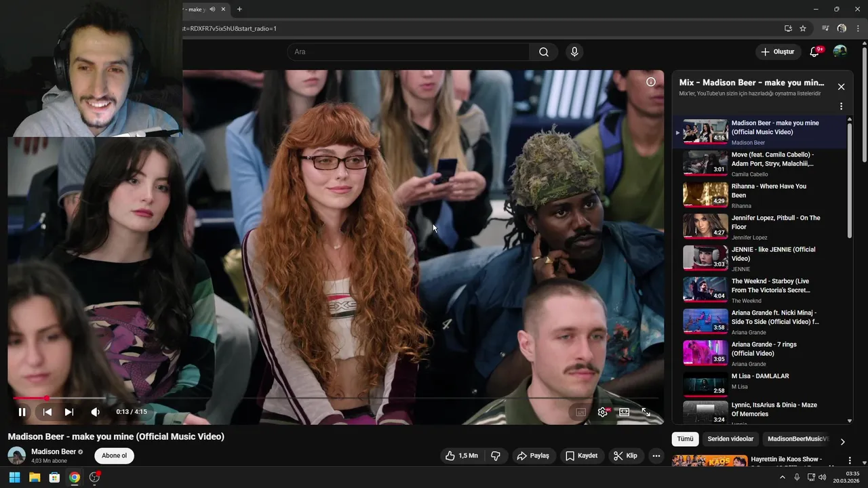The height and width of the screenshot is (488, 868).
Task: Share the video via Paylaş
Action: pyautogui.click(x=533, y=456)
